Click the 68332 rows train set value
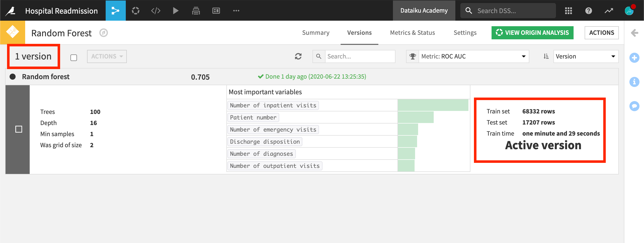This screenshot has width=644, height=243. click(539, 111)
